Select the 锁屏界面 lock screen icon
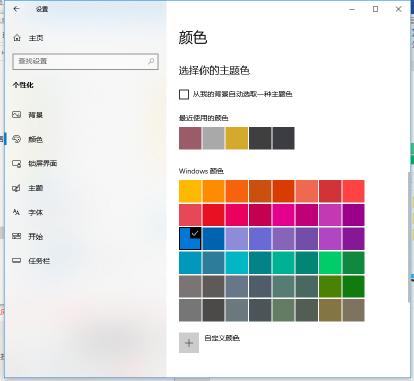The height and width of the screenshot is (381, 414). [16, 163]
